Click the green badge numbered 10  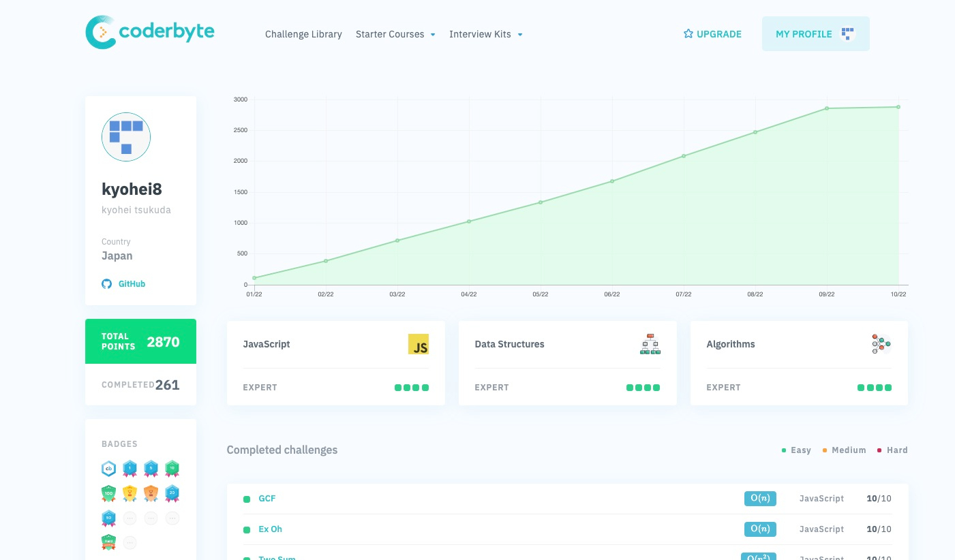coord(172,469)
